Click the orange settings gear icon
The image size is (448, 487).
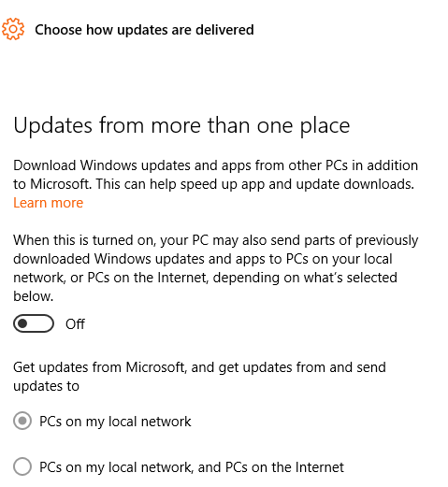tap(13, 29)
